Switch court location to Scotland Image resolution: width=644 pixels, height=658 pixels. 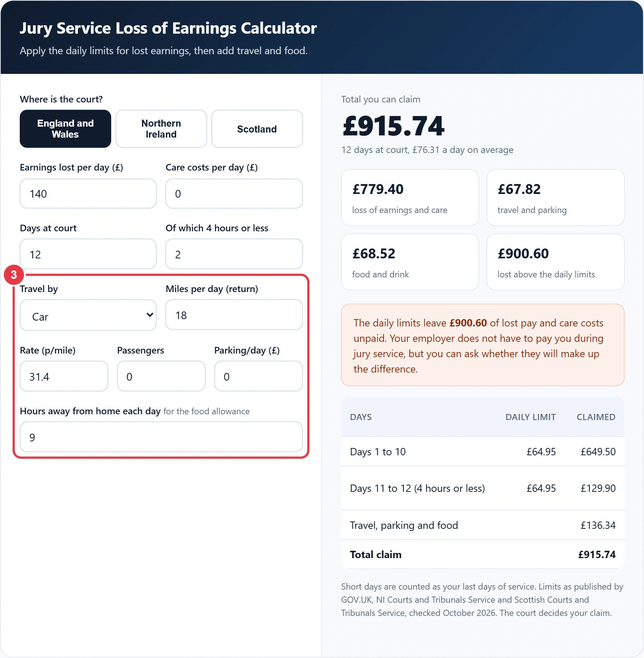(257, 129)
